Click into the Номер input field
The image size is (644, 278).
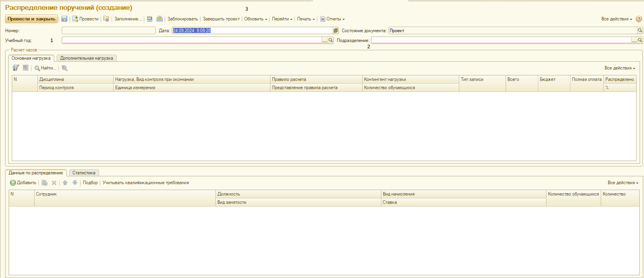(109, 31)
